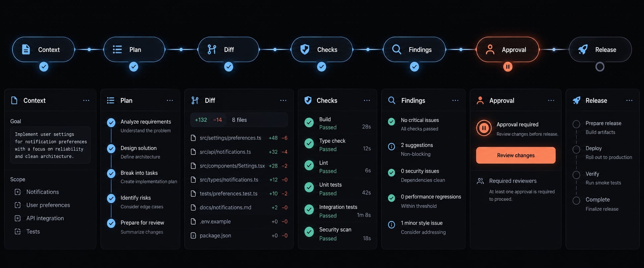
Task: Click the User preferences scope icon
Action: pyautogui.click(x=18, y=205)
